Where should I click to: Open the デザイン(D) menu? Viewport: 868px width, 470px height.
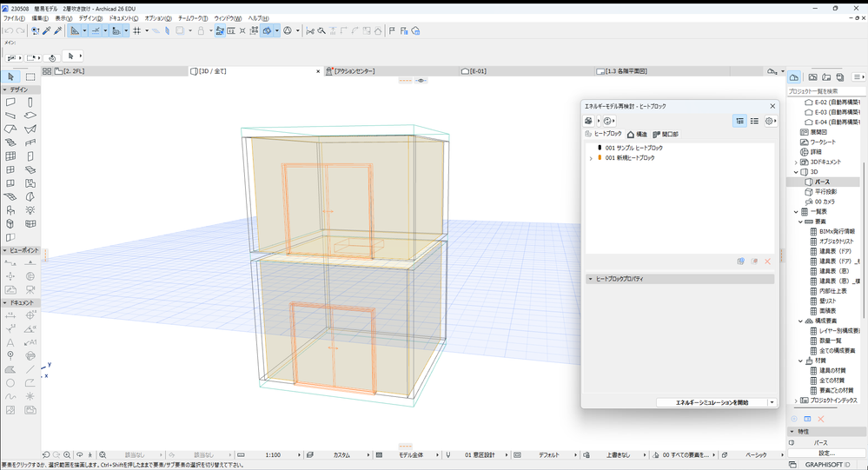[x=89, y=18]
